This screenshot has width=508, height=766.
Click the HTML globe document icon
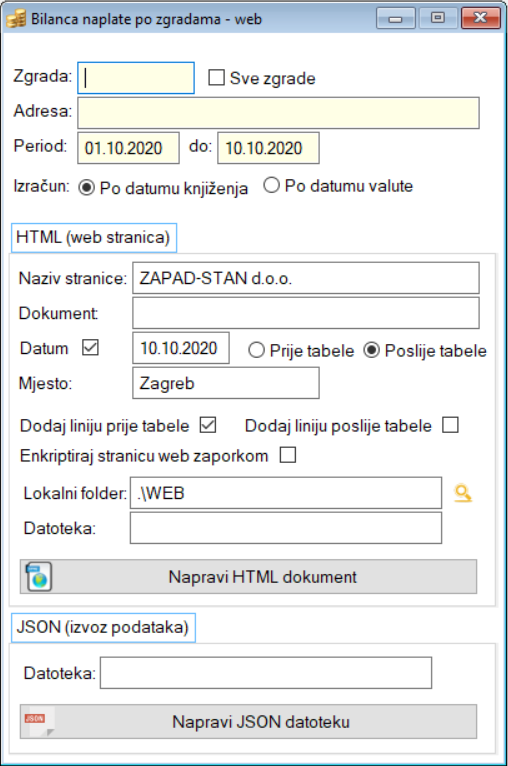[39, 577]
